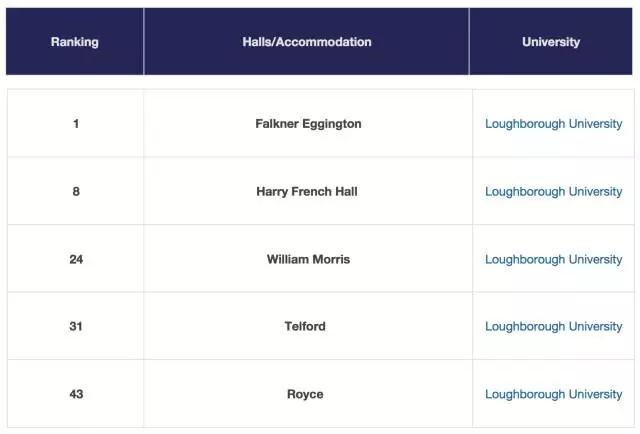Open Loughborough University link in Falkner Eggington row
The image size is (640, 434).
click(553, 124)
